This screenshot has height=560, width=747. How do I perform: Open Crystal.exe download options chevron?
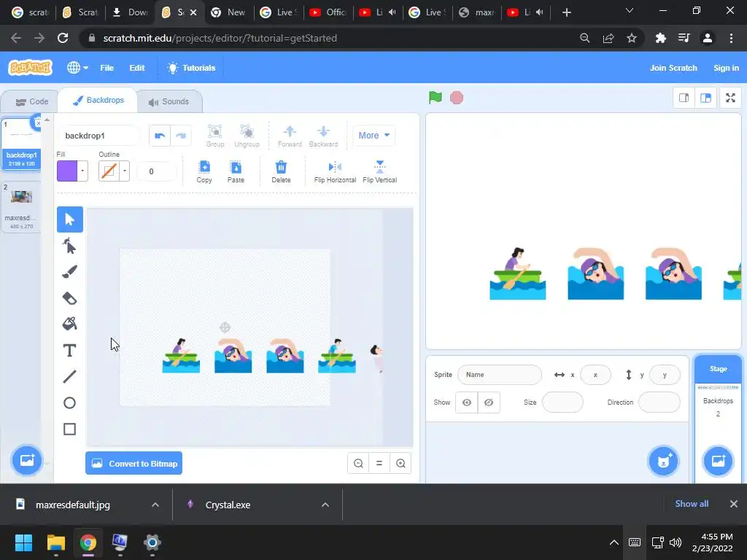click(x=325, y=505)
